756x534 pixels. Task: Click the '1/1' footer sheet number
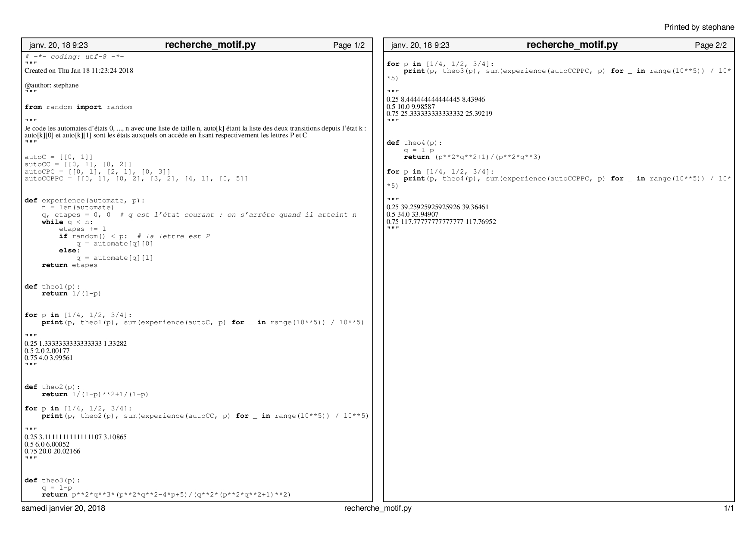click(x=729, y=508)
